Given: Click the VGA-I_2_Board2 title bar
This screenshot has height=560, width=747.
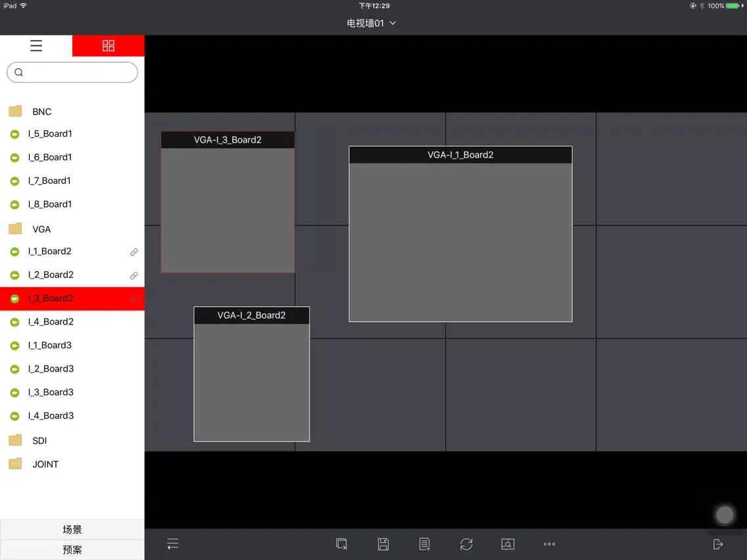Looking at the screenshot, I should pos(252,315).
